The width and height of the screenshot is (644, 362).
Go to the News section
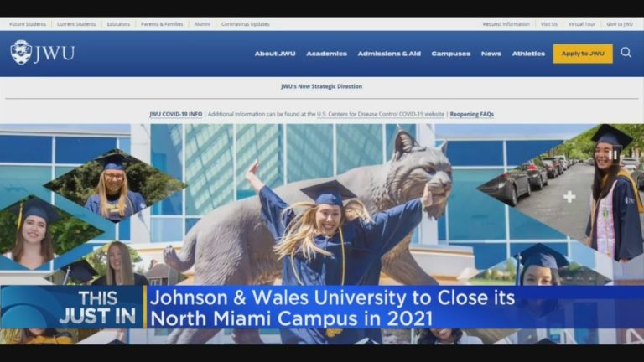click(x=491, y=54)
